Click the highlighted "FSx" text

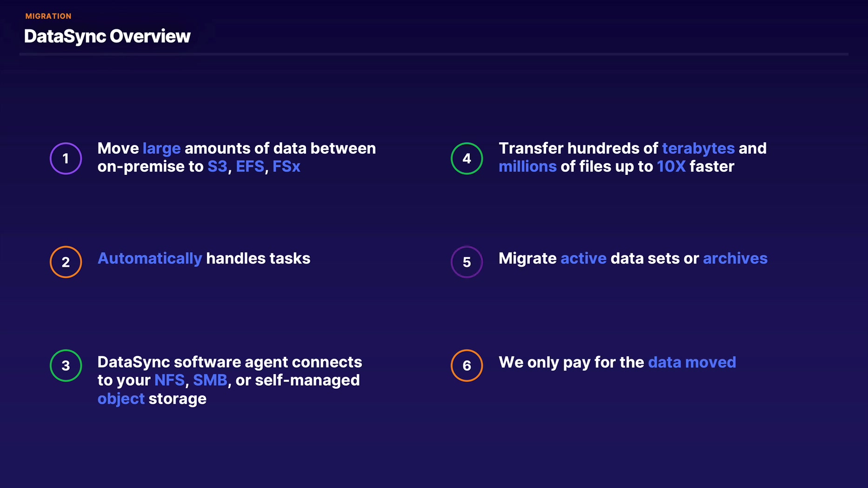(286, 166)
